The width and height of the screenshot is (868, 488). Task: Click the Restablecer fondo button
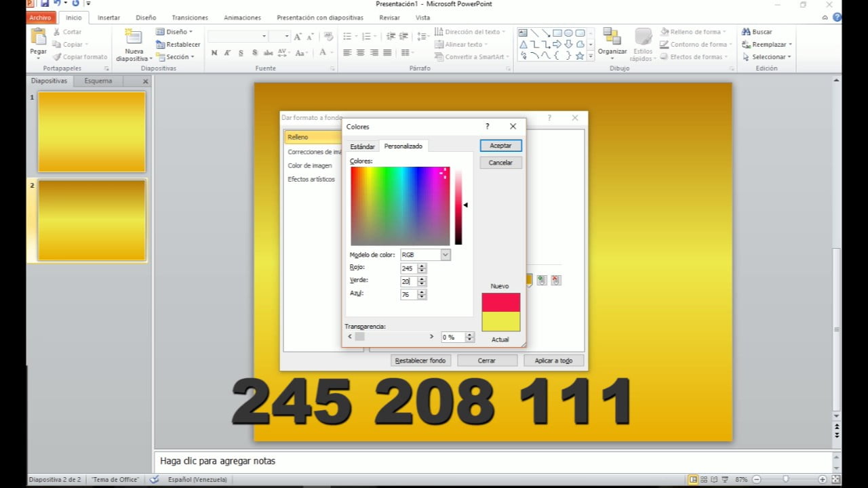tap(422, 360)
